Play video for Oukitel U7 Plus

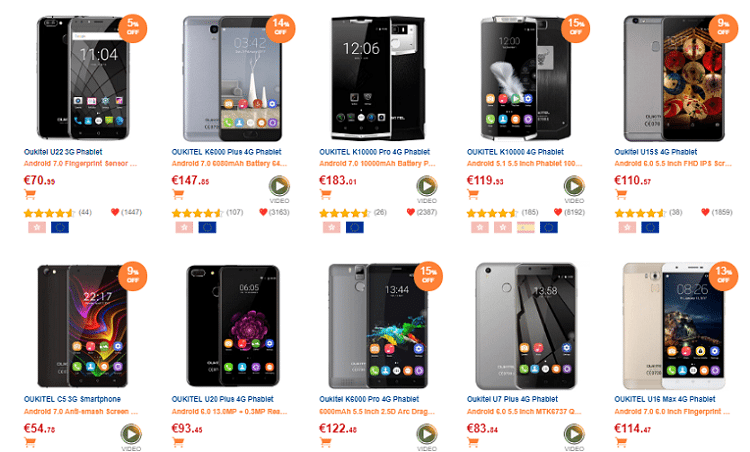click(x=574, y=434)
